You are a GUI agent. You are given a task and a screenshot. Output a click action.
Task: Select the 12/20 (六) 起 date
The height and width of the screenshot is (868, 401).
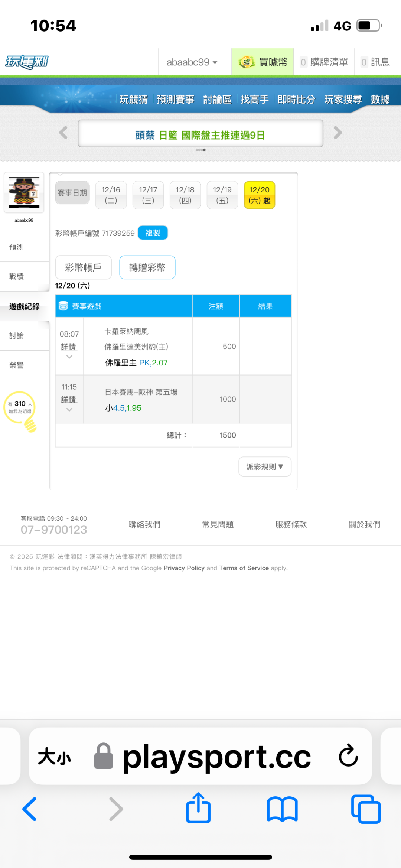[x=260, y=195]
